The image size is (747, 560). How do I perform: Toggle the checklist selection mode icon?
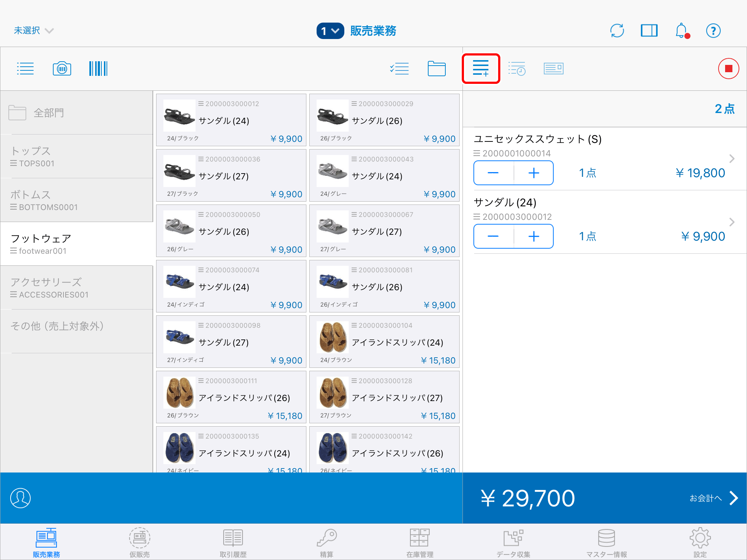click(x=399, y=69)
